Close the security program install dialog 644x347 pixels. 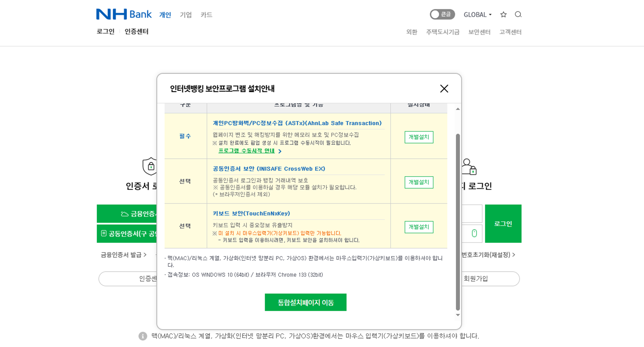pyautogui.click(x=444, y=89)
